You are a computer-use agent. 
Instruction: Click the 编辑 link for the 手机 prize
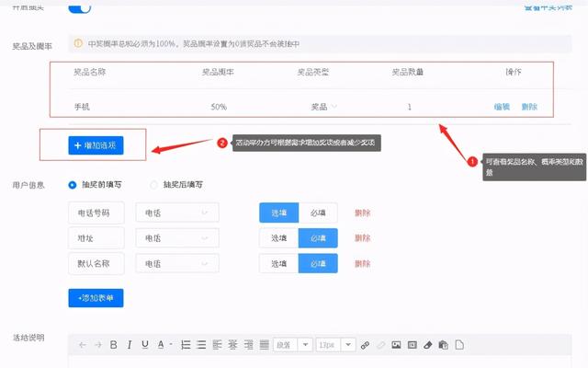click(x=502, y=107)
